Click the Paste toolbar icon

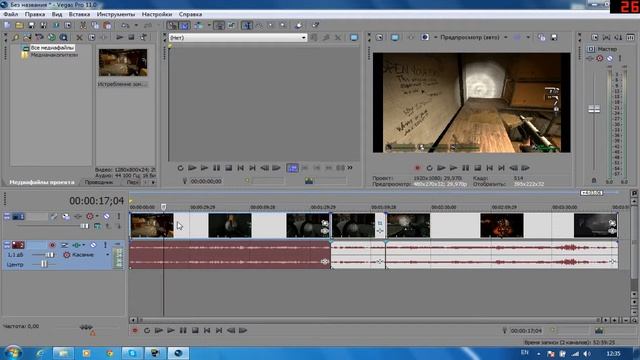pos(107,25)
